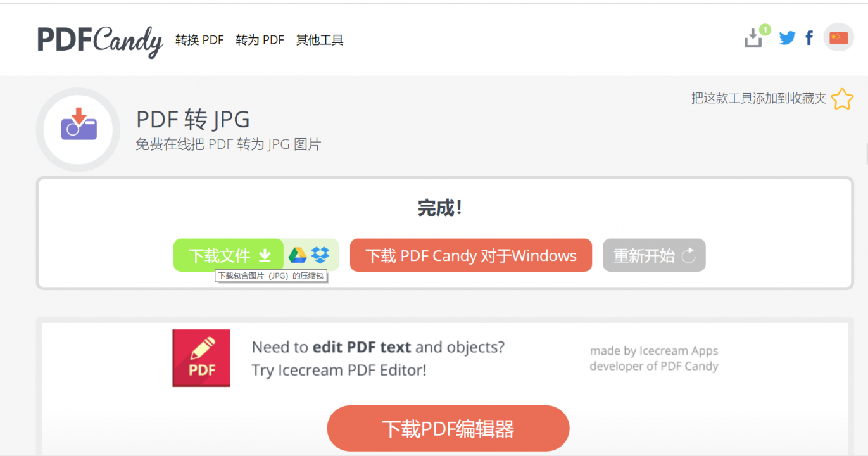Click 下载 PDF Candy 对于Windows button
This screenshot has height=456, width=868.
click(470, 255)
